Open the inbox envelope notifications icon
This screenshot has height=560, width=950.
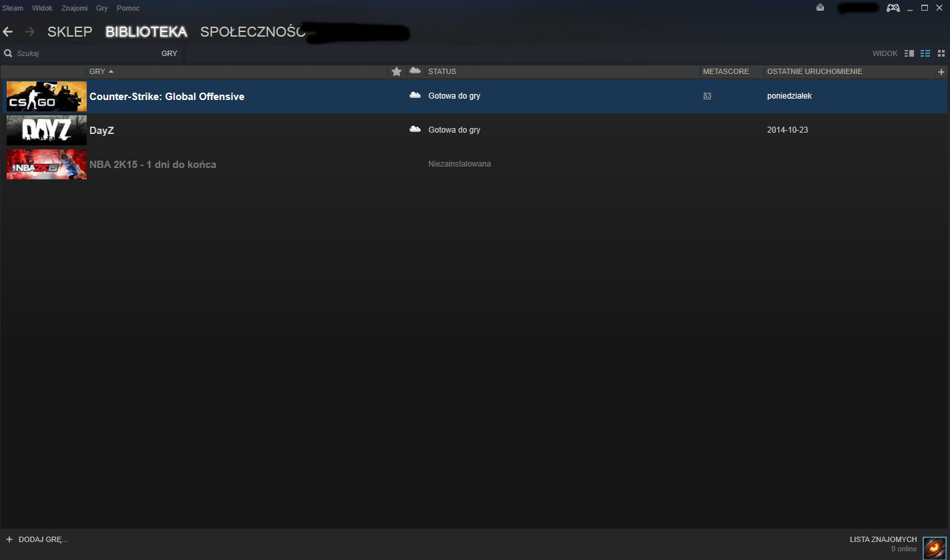click(x=820, y=8)
